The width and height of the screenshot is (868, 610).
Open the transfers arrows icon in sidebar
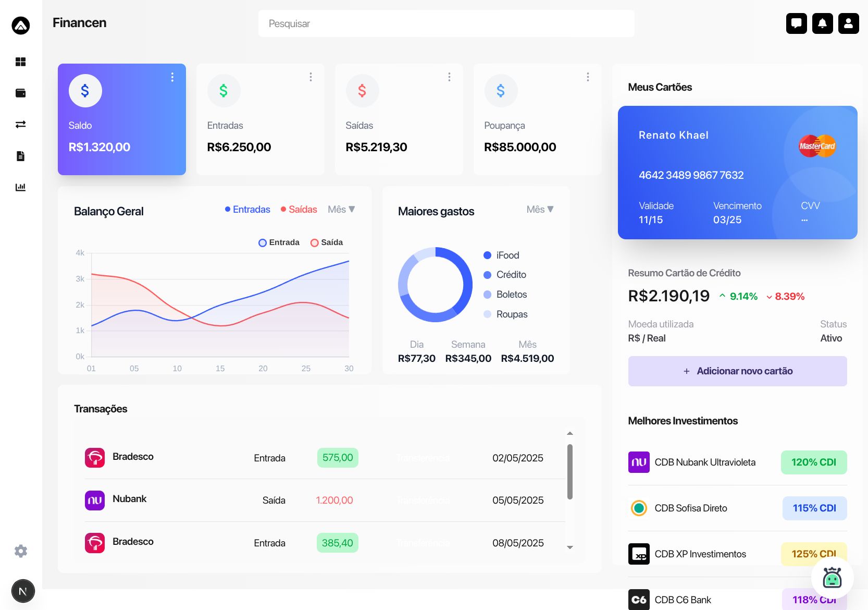coord(20,125)
